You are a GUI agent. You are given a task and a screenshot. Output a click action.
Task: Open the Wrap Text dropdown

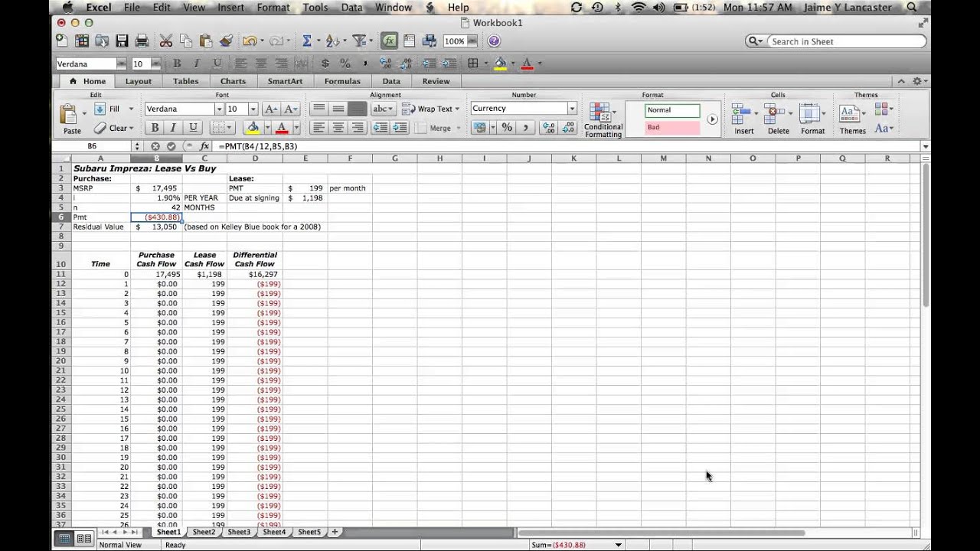click(457, 109)
